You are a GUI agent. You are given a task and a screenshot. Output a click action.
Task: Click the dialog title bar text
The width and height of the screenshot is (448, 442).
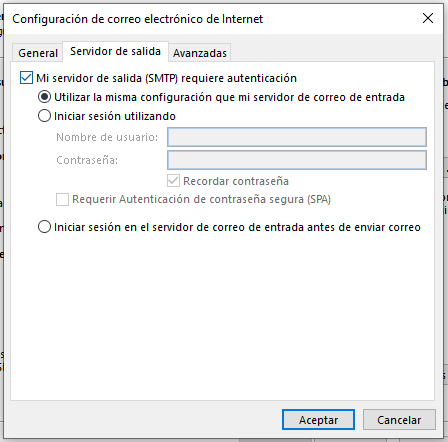coord(137,19)
